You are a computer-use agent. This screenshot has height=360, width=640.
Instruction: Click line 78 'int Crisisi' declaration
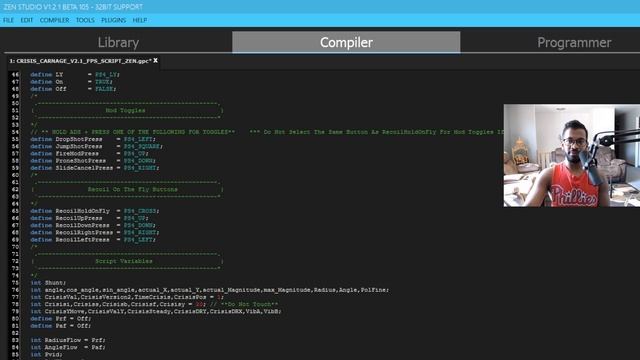[154, 304]
